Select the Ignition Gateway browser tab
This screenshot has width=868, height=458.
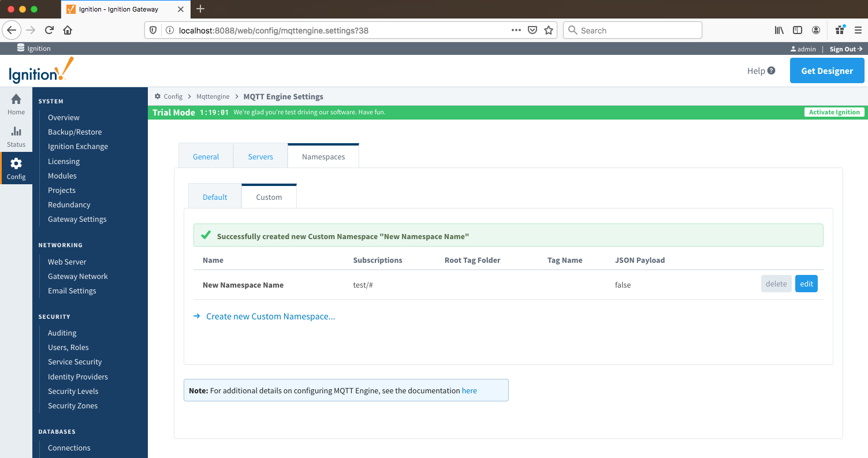[125, 9]
